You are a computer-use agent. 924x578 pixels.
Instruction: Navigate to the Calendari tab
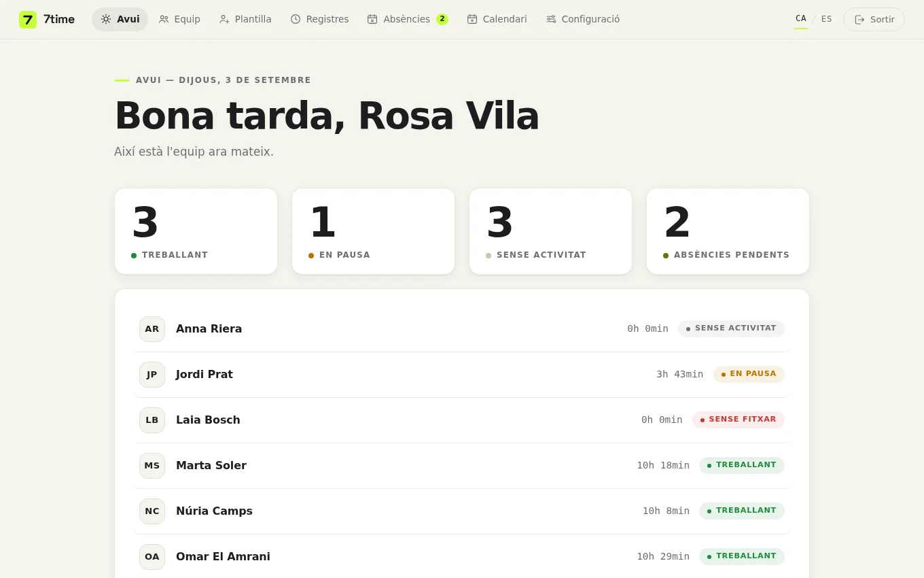click(497, 19)
